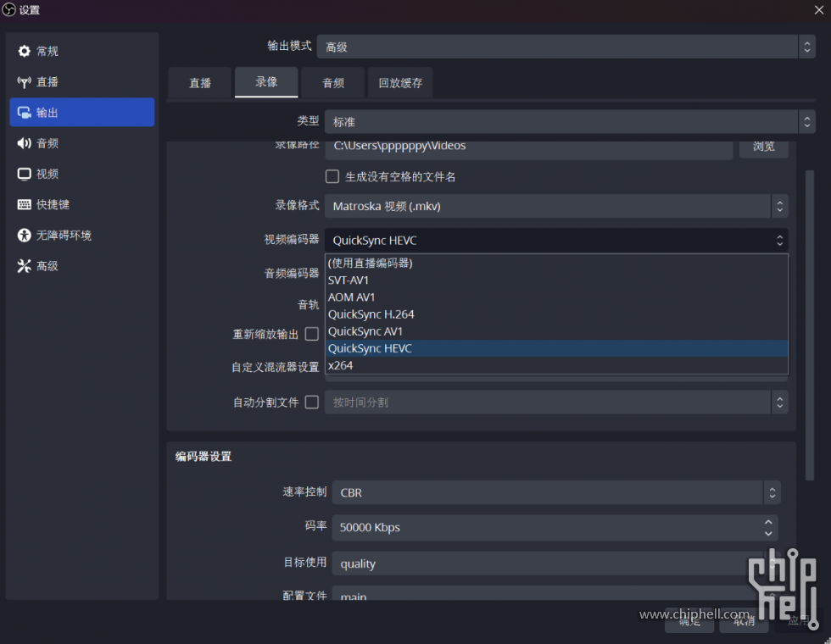This screenshot has width=831, height=644.
Task: Choose x264 from encoder list
Action: click(556, 365)
